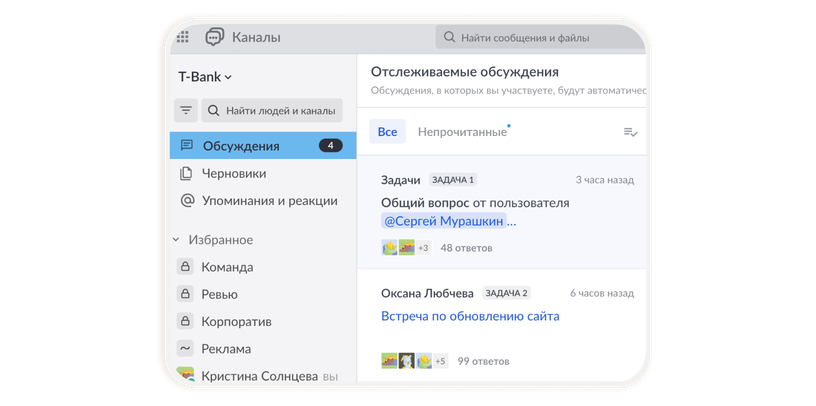Collapse the Избранное section chevron
The image size is (816, 406).
(x=176, y=240)
